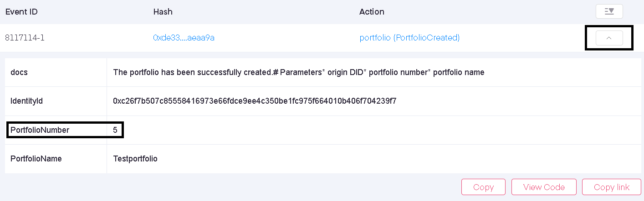Viewport: 644px width, 201px height.
Task: Select the PortfolioNumber value 5
Action: [115, 130]
